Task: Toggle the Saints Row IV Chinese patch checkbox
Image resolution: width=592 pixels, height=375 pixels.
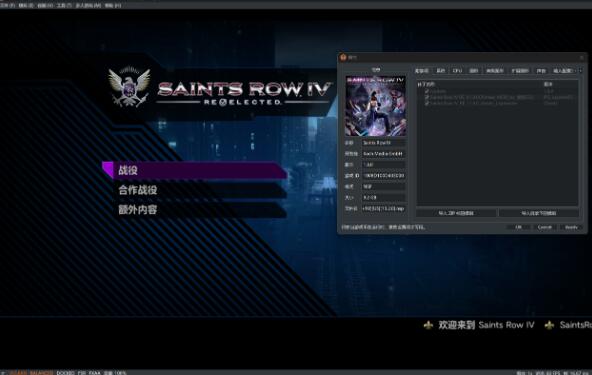Action: [427, 97]
